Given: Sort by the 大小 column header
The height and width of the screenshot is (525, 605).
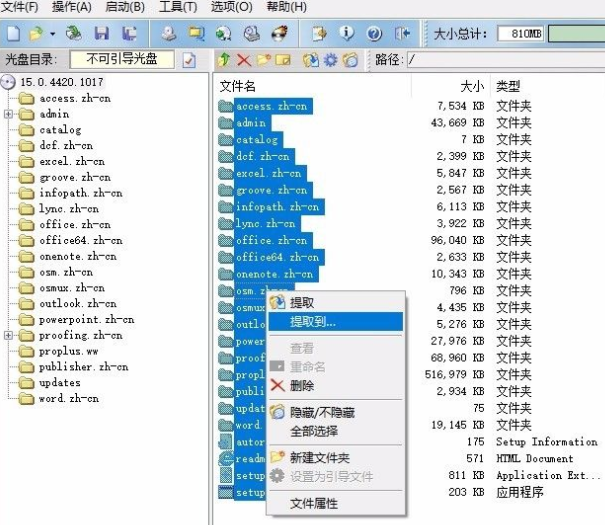Looking at the screenshot, I should coord(472,86).
